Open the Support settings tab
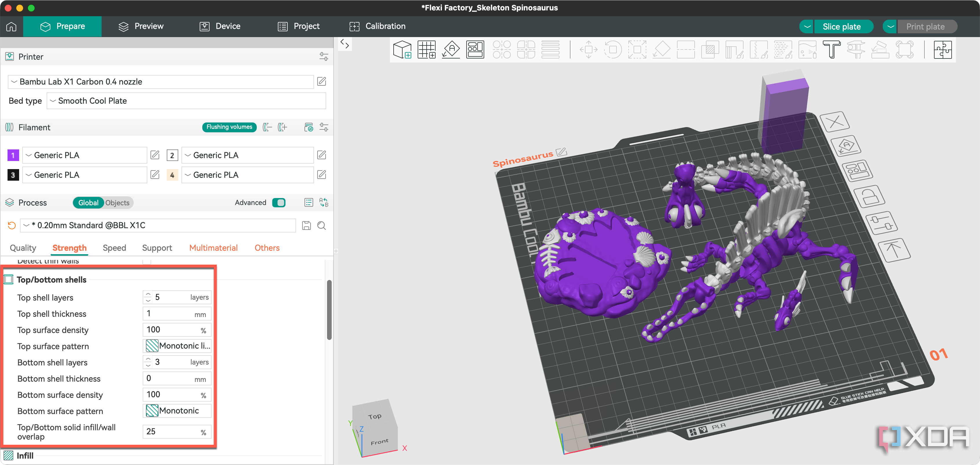This screenshot has height=465, width=980. pyautogui.click(x=157, y=248)
